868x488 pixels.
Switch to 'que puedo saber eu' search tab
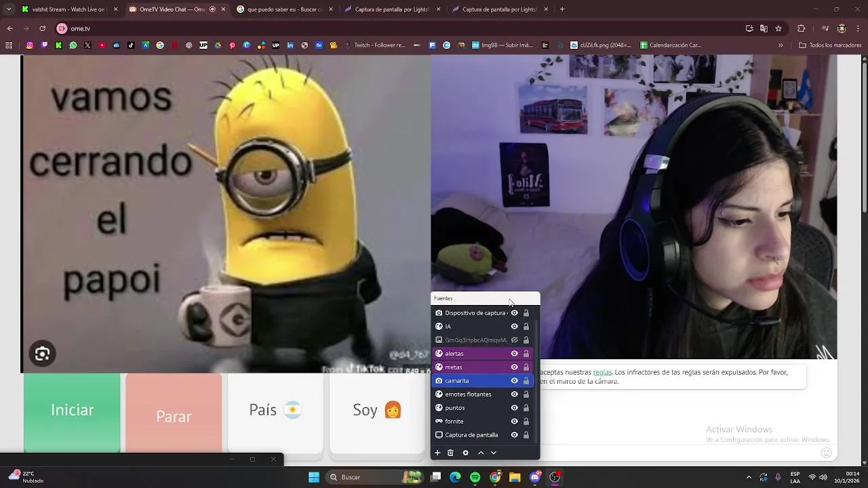[x=284, y=9]
